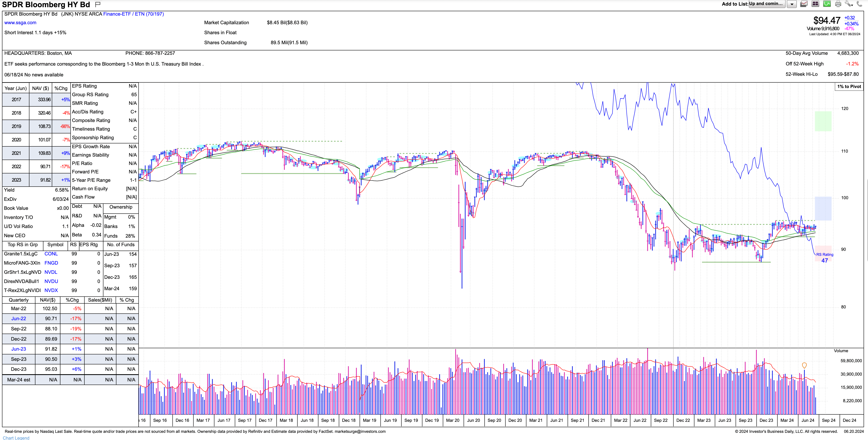
Task: Click the Mar 20 label on time axis
Action: [452, 420]
